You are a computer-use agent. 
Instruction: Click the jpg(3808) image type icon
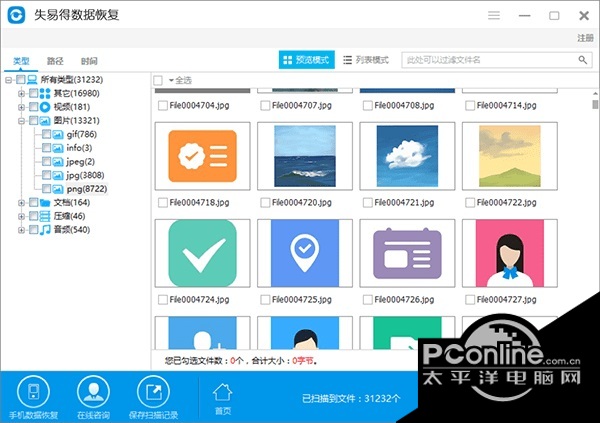point(58,175)
